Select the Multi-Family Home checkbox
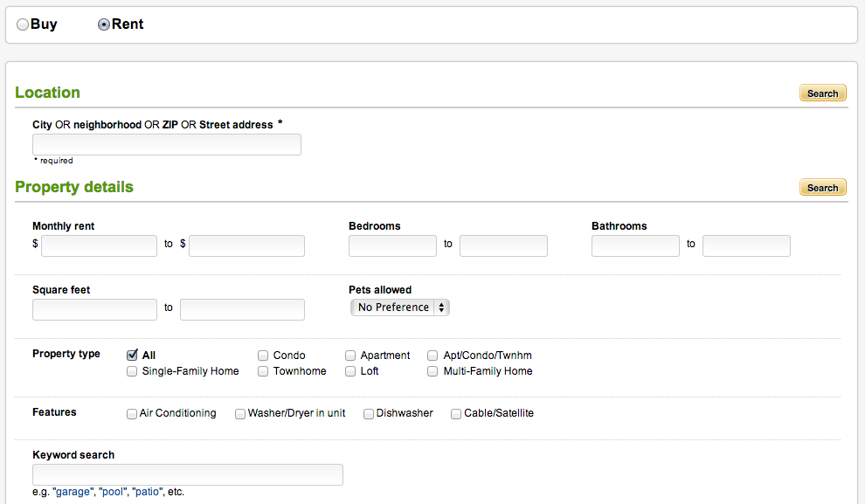The image size is (865, 504). click(x=433, y=371)
